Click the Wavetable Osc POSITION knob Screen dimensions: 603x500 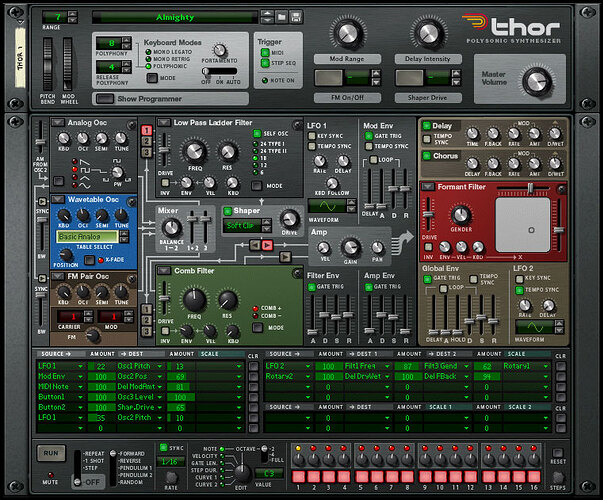66,255
